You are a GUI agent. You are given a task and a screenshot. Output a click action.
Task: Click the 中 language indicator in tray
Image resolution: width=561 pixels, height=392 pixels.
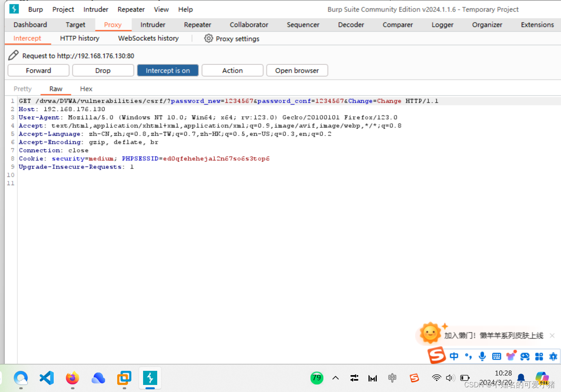(x=392, y=378)
